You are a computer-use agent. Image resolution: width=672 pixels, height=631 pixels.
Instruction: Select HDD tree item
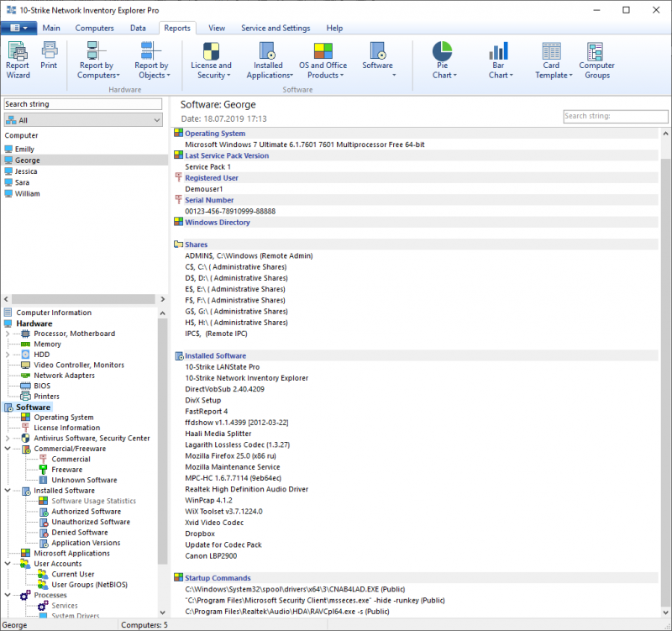(41, 355)
